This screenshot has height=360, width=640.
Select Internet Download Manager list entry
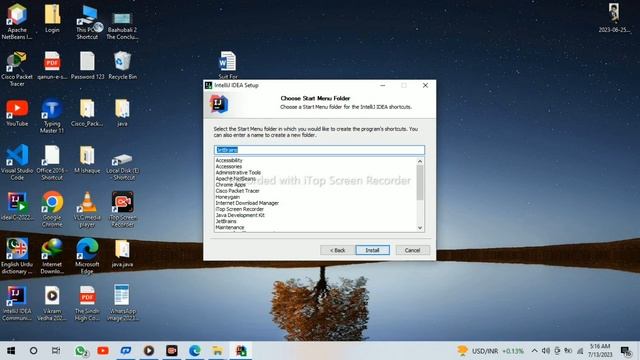click(x=247, y=203)
